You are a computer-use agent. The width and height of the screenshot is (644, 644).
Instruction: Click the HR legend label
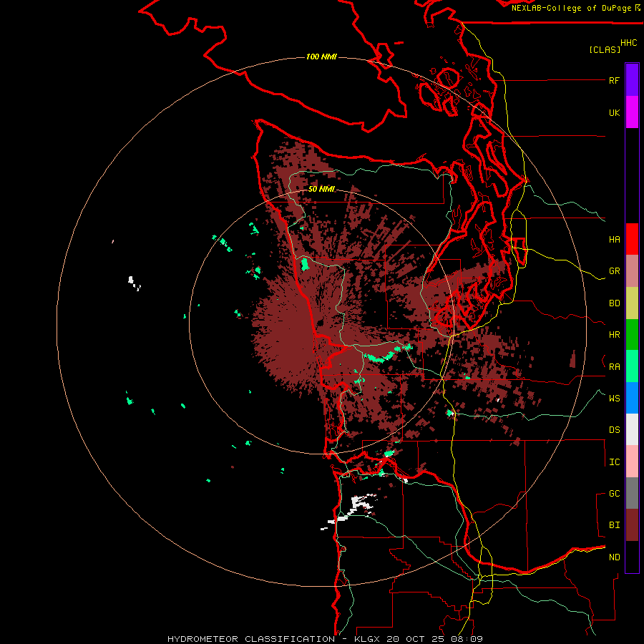pyautogui.click(x=614, y=335)
